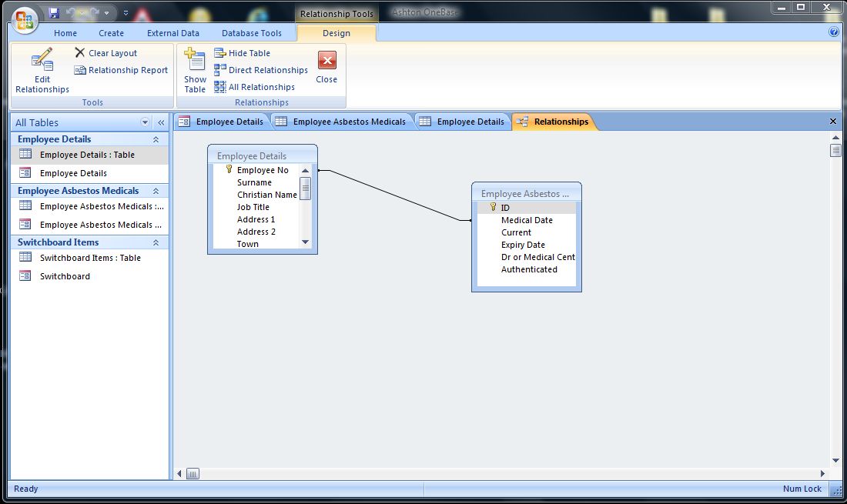Collapse the Switchboard Items group
Viewport: 847px width, 504px height.
(x=156, y=243)
